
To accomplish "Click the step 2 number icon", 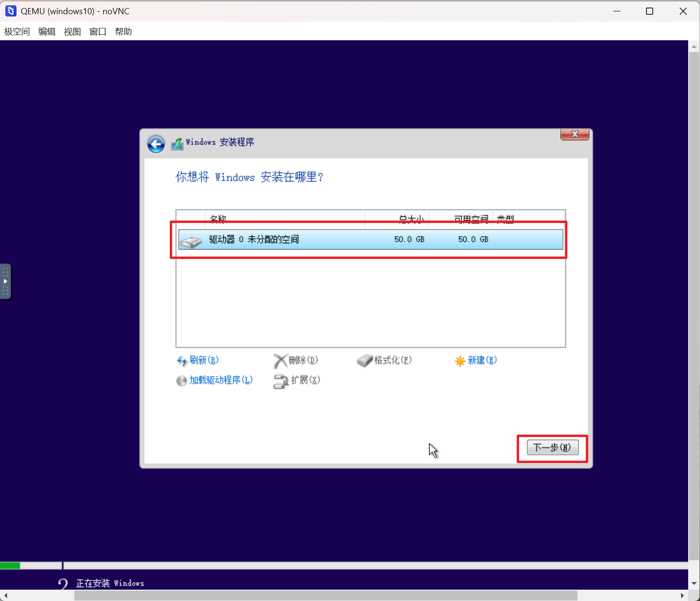I will (63, 583).
